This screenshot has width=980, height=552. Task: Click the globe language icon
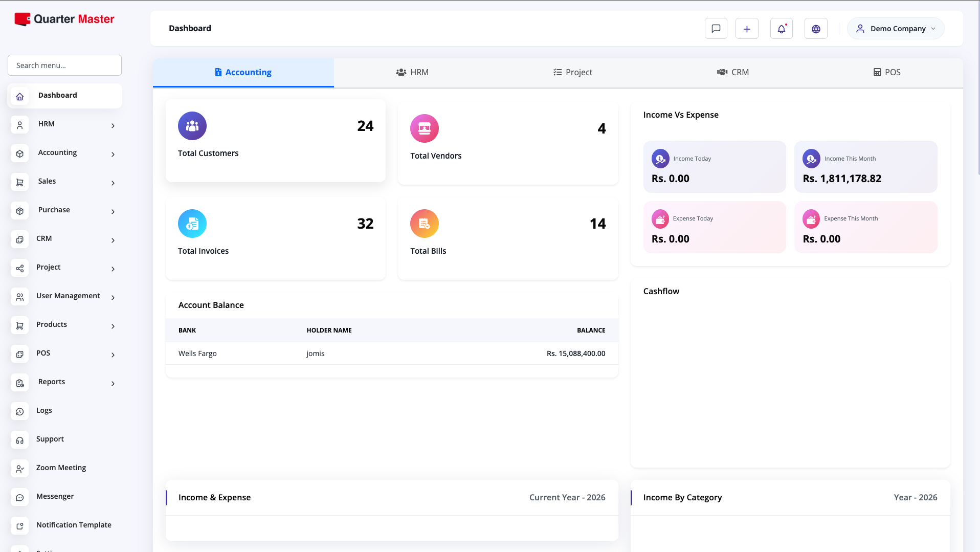pyautogui.click(x=816, y=29)
